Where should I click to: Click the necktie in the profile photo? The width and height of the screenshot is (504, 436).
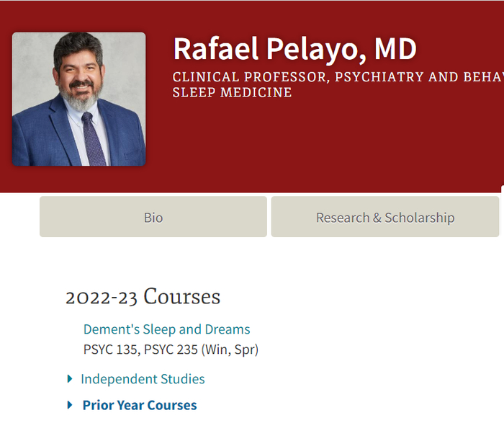click(93, 139)
